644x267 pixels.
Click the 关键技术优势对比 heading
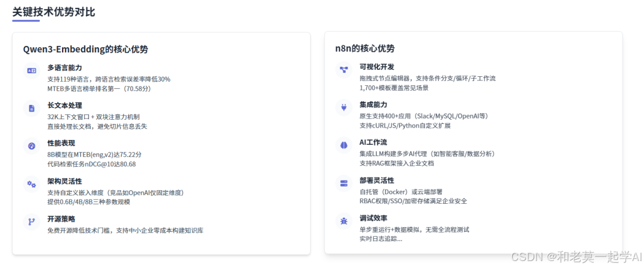point(54,12)
